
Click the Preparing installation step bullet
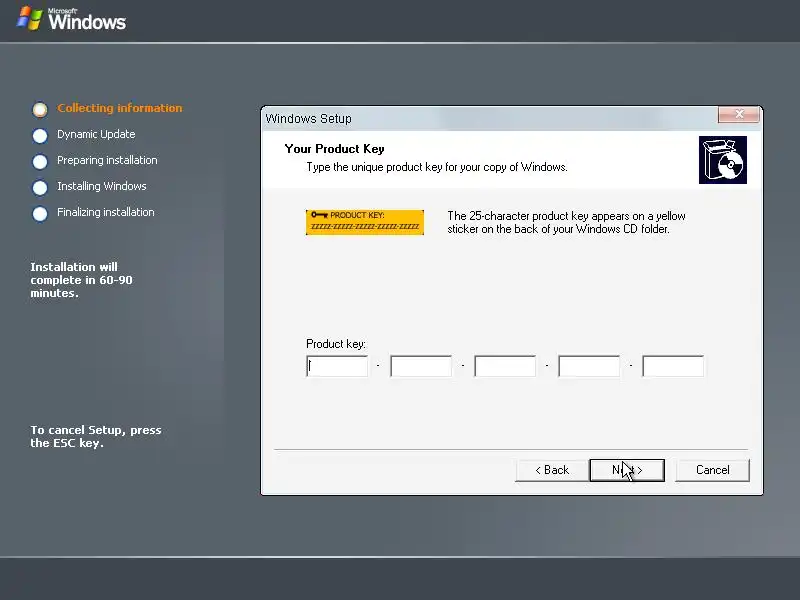[40, 162]
